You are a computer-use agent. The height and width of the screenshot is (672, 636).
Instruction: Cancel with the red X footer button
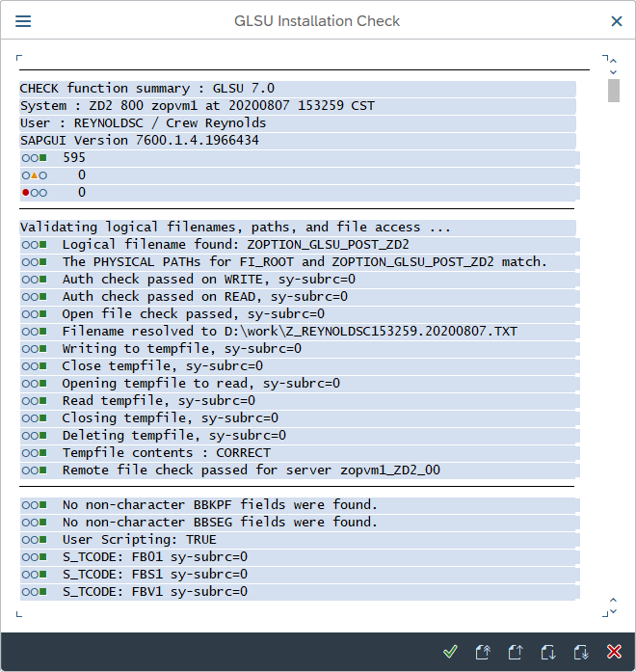[614, 652]
